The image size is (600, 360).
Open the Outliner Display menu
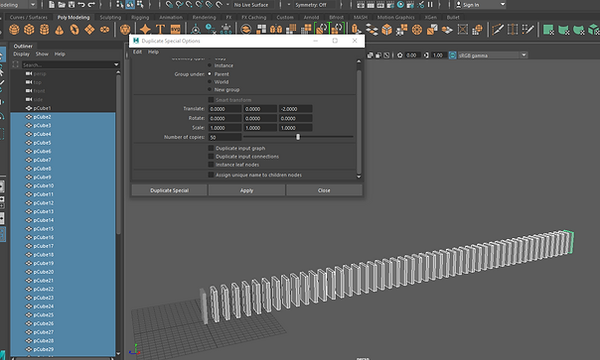coord(21,54)
